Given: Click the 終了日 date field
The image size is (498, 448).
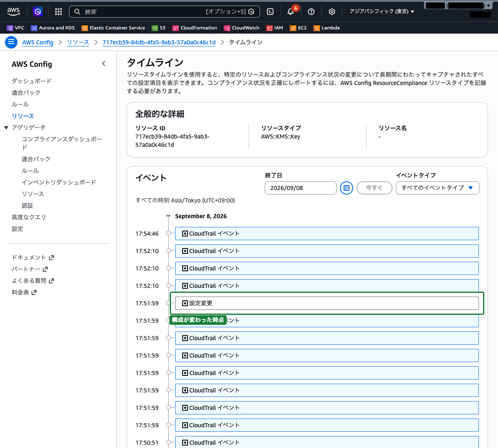Looking at the screenshot, I should coord(300,188).
